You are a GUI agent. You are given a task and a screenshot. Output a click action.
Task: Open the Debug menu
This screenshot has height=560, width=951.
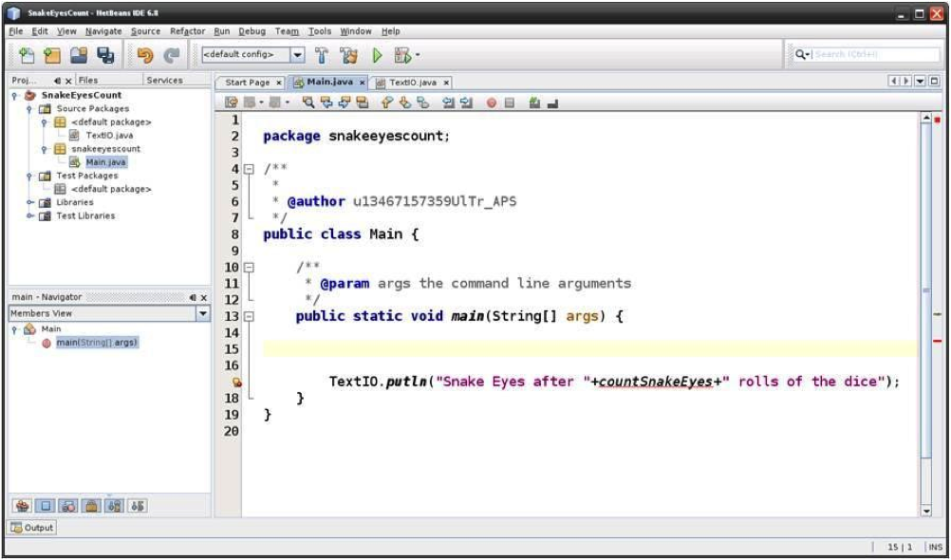pos(252,31)
